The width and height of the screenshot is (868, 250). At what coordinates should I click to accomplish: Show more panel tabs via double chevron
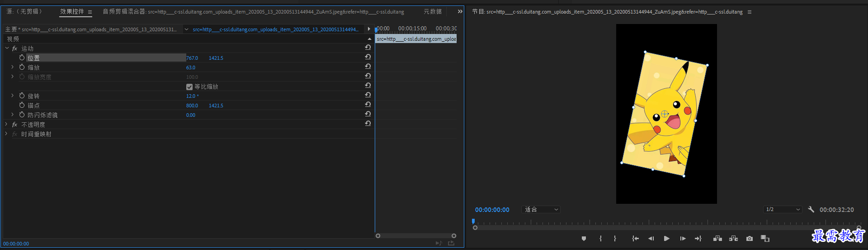tap(460, 12)
